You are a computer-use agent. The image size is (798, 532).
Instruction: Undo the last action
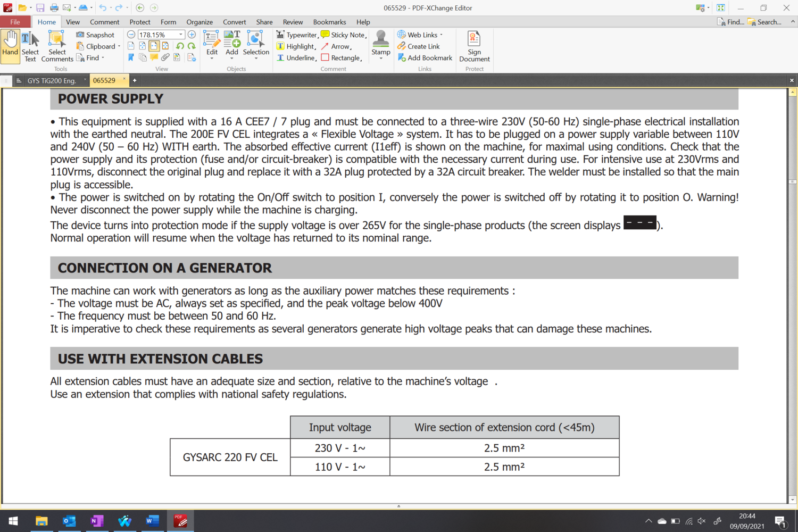tap(103, 8)
